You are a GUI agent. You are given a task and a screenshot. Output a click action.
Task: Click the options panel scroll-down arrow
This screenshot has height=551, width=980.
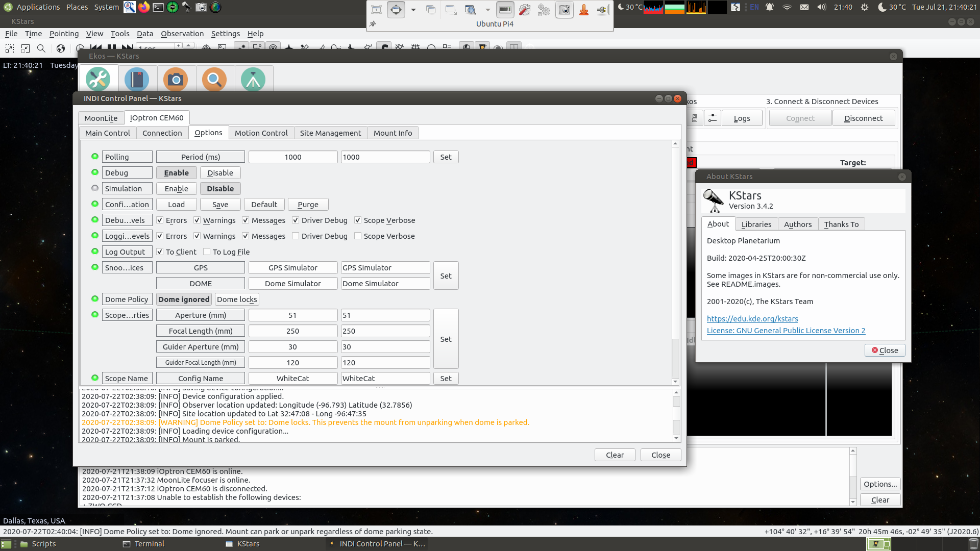tap(675, 382)
